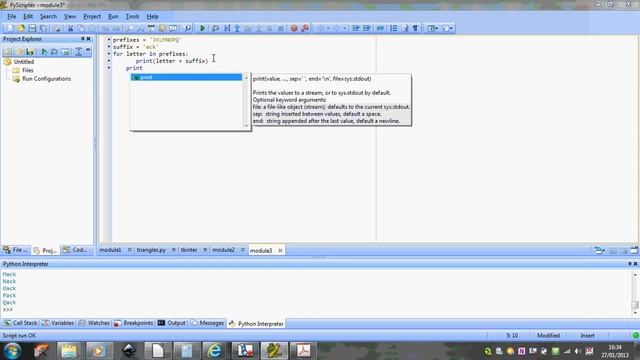Open the navigate back dropdown arrow

pos(328,28)
